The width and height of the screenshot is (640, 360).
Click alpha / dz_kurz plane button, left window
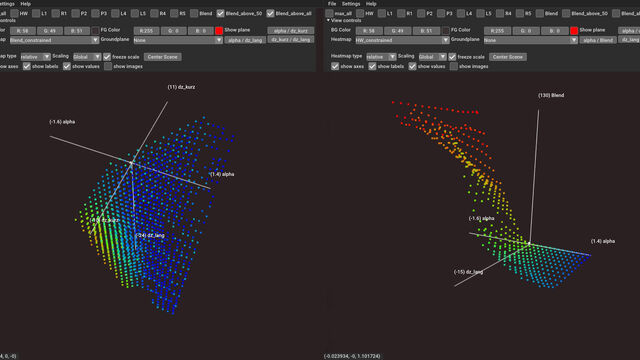291,31
